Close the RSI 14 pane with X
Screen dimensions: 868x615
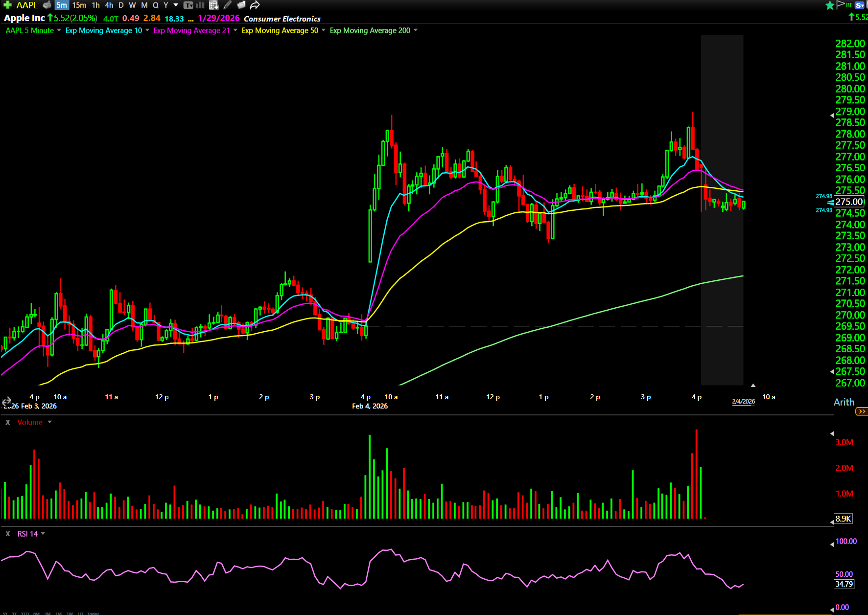pyautogui.click(x=8, y=534)
